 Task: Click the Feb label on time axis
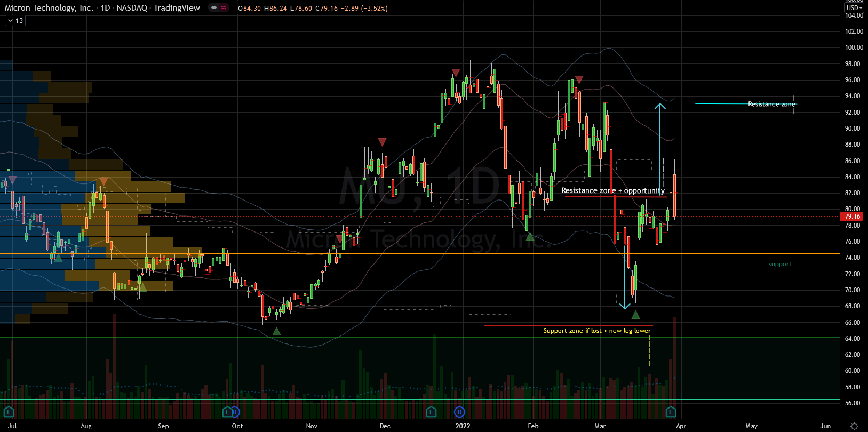click(x=533, y=426)
